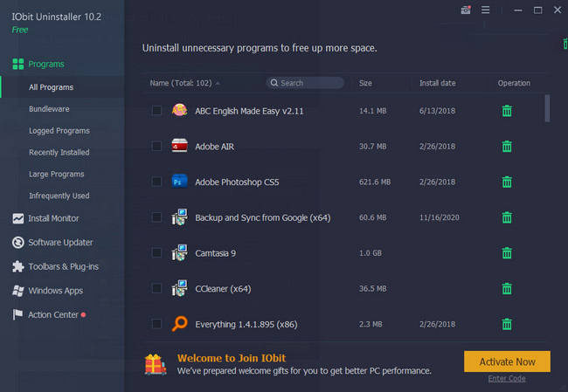Show Infrequently Used programs
Screen dimensions: 568x392
(x=59, y=196)
